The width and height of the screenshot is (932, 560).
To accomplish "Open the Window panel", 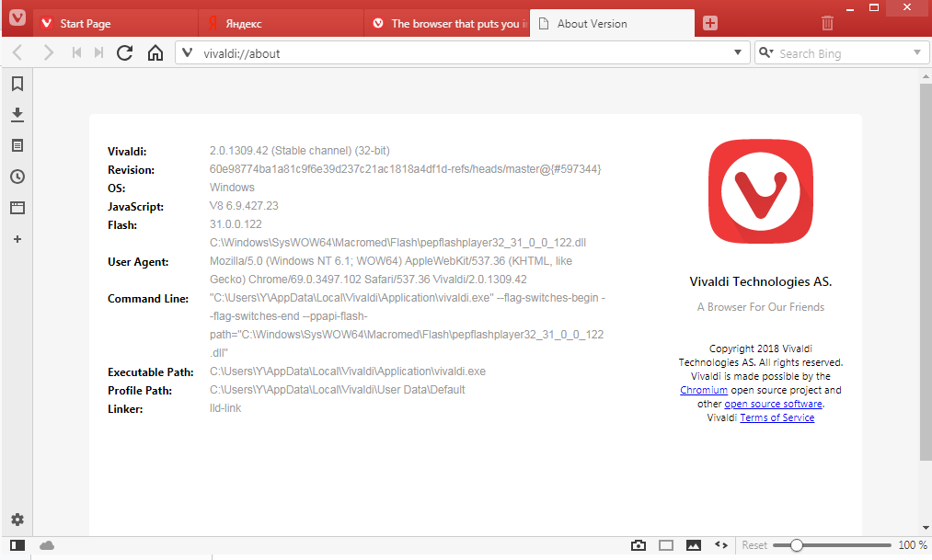I will tap(17, 207).
